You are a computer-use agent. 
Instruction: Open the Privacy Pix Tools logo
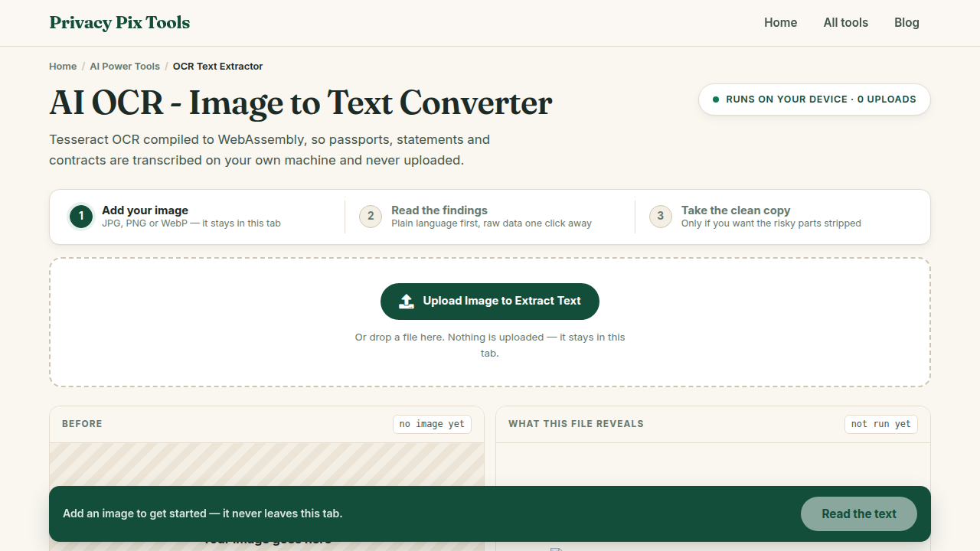click(119, 23)
